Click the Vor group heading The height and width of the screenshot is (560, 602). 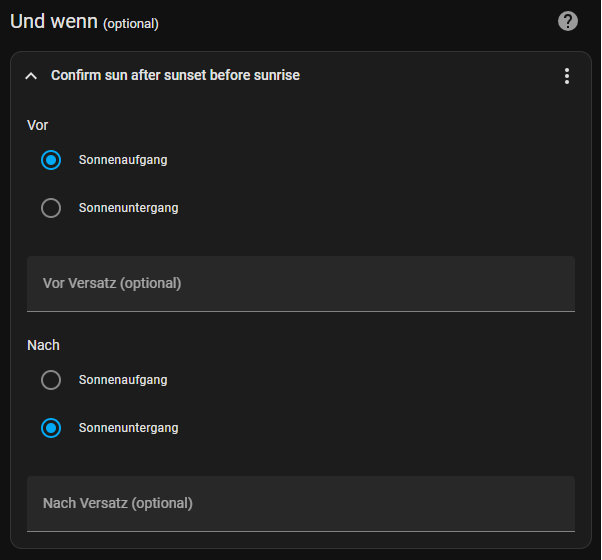point(38,125)
